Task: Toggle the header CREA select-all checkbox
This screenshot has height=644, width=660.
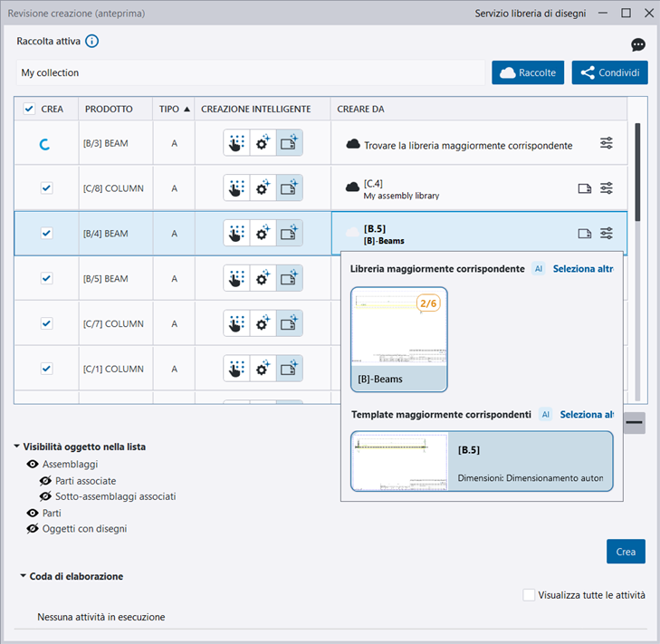Action: pos(29,109)
